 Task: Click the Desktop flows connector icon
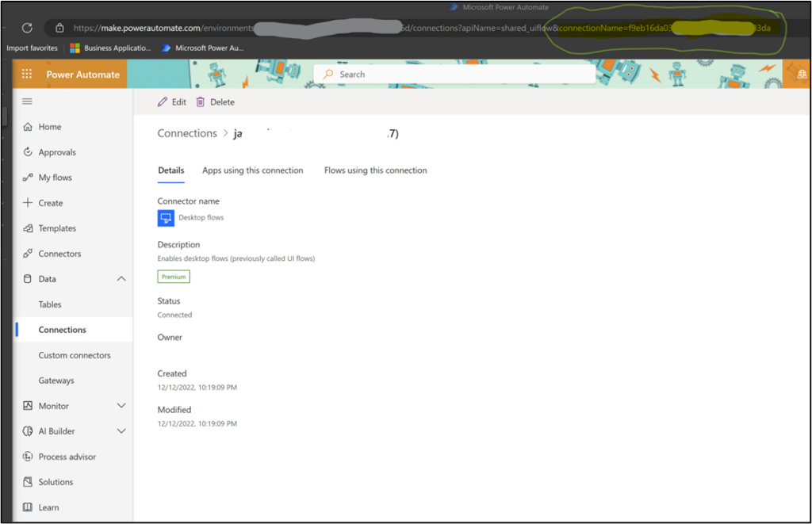click(166, 218)
